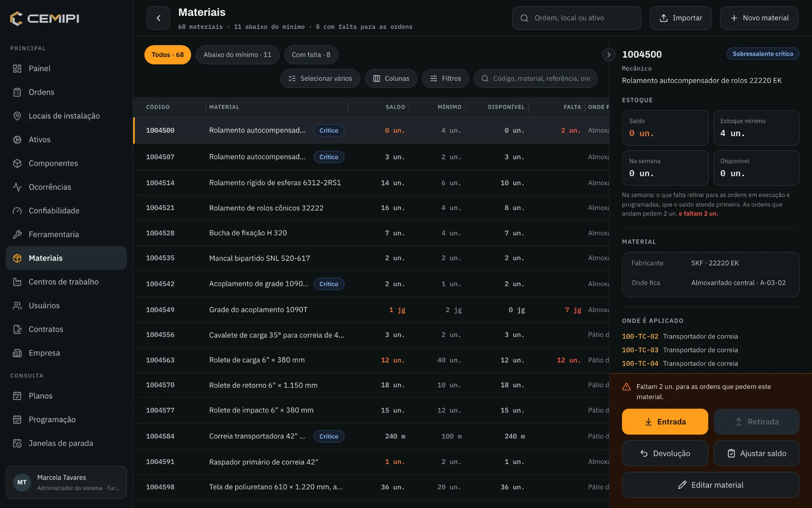Viewport: 812px width, 508px height.
Task: Click the Importar button
Action: click(x=680, y=18)
